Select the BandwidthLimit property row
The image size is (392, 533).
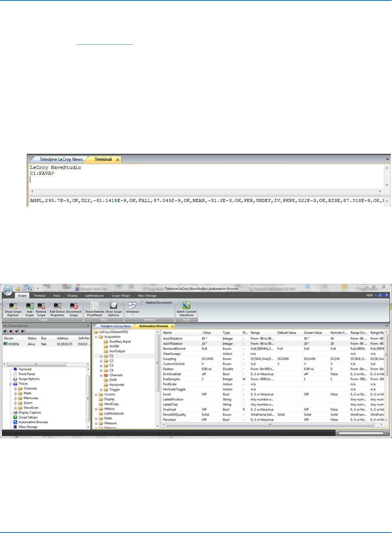click(273, 349)
